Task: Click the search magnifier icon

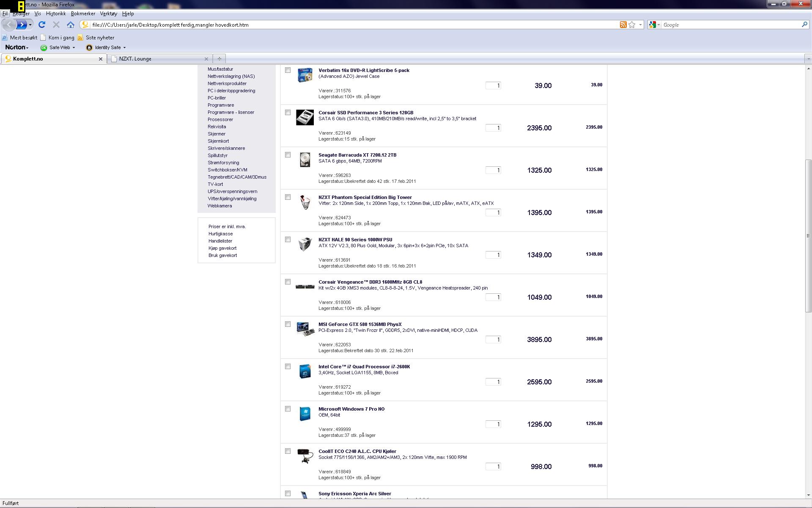Action: pyautogui.click(x=804, y=25)
